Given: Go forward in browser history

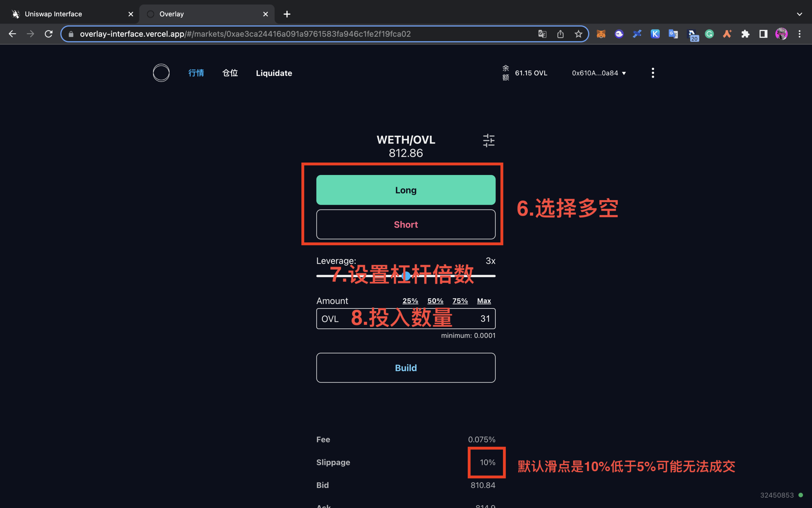Looking at the screenshot, I should click(x=30, y=34).
